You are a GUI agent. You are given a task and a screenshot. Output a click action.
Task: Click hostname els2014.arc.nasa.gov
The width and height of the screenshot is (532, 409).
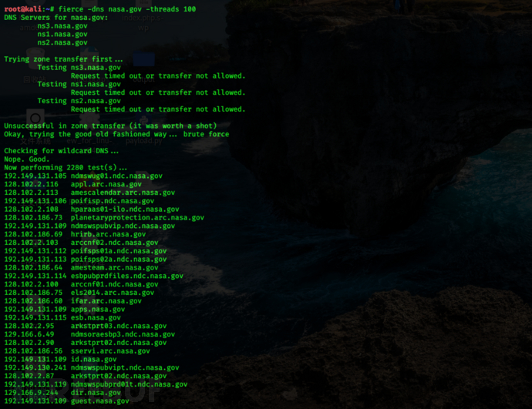point(113,293)
